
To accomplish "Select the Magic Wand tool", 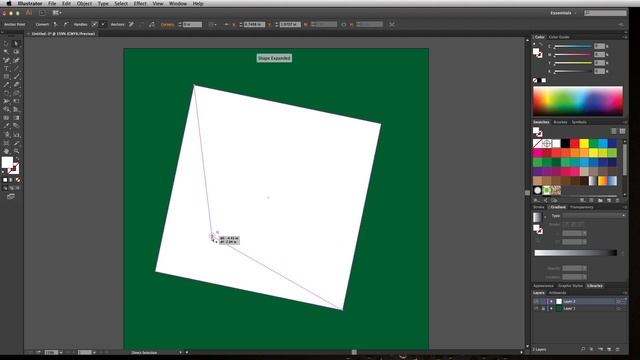I will [7, 52].
